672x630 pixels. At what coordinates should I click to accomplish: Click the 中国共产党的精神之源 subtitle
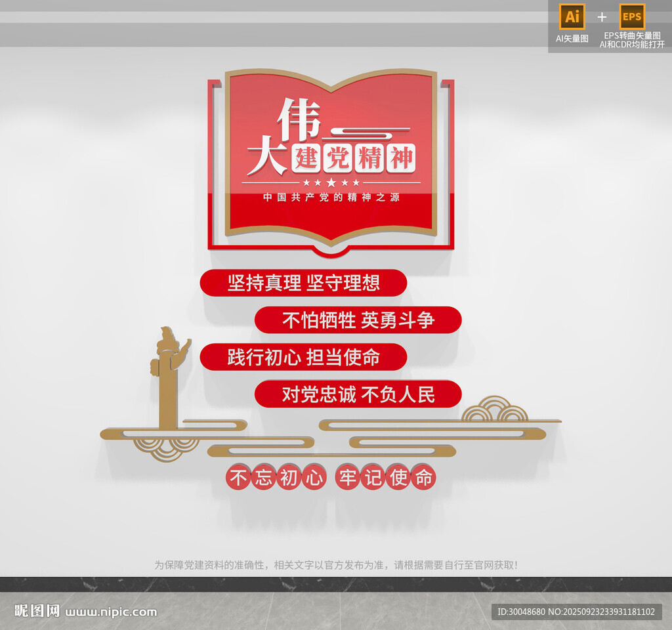click(x=331, y=197)
